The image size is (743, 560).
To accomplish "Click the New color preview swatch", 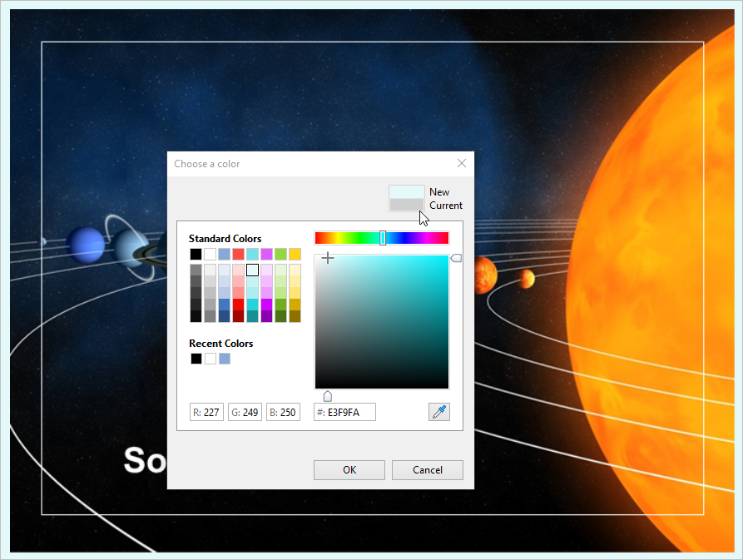I will pyautogui.click(x=406, y=190).
